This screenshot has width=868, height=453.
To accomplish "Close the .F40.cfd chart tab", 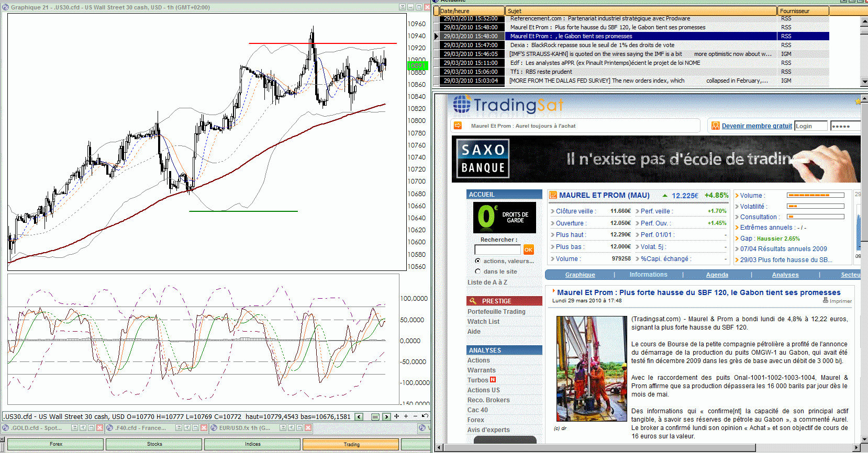I will click(x=204, y=428).
